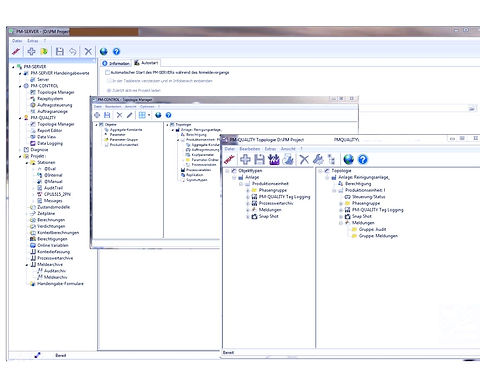Click the delete X icon in PM-QUALITY toolbar
The image size is (480, 380).
pyautogui.click(x=304, y=159)
